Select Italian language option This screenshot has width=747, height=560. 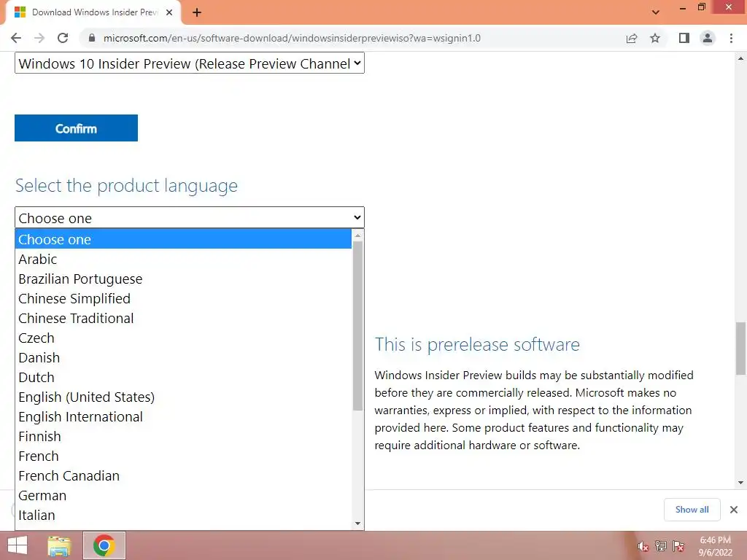[183, 515]
